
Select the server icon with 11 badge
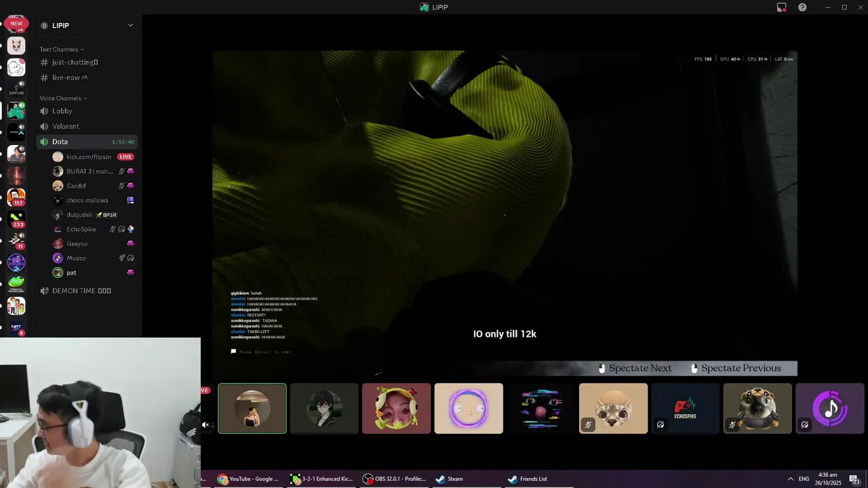point(16,241)
